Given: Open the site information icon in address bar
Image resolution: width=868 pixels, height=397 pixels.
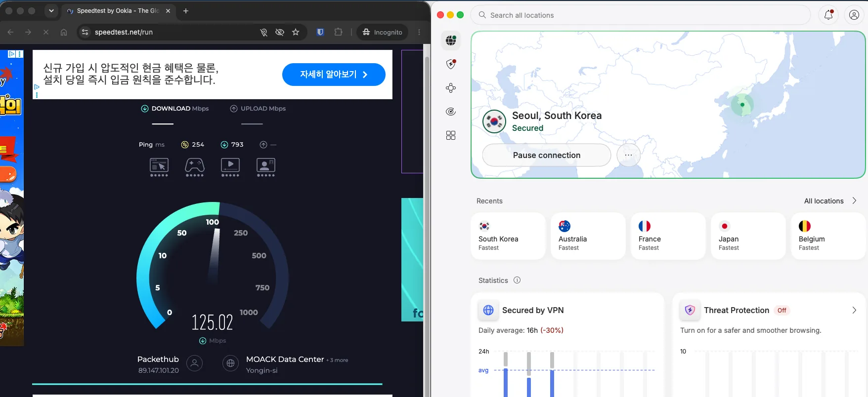Looking at the screenshot, I should pyautogui.click(x=85, y=32).
